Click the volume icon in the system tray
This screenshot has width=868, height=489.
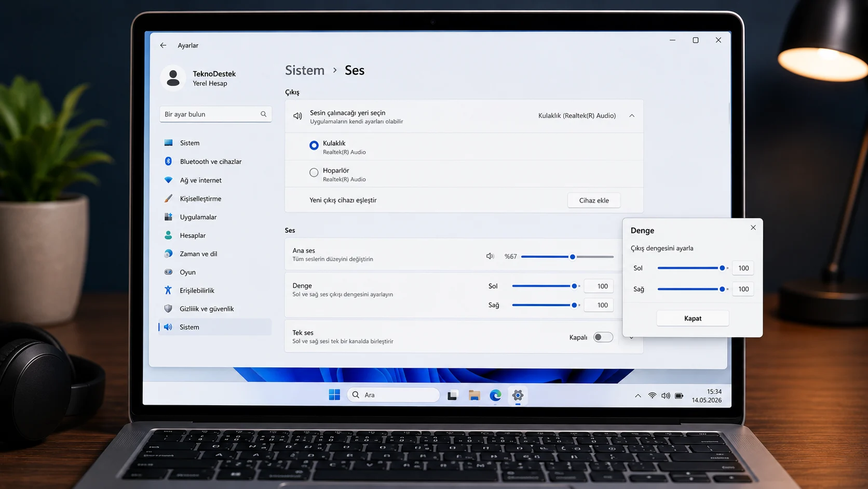tap(666, 395)
